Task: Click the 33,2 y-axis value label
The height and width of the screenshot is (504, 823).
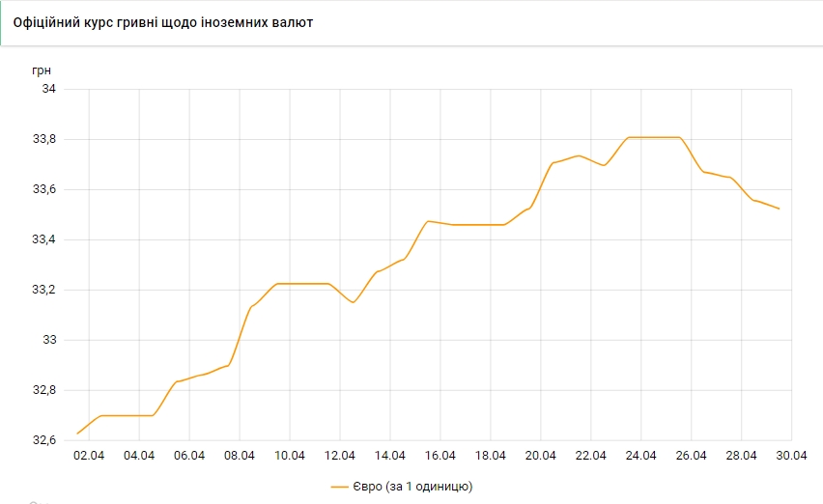Action: pyautogui.click(x=43, y=290)
